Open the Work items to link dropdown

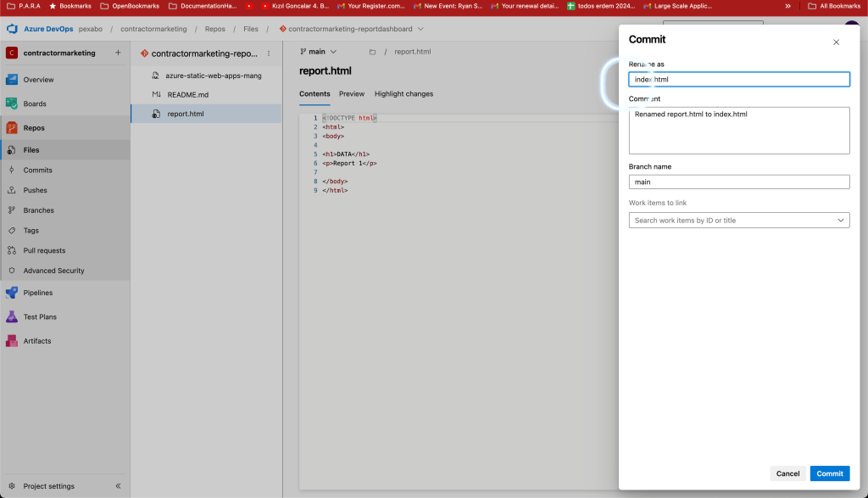(x=841, y=221)
